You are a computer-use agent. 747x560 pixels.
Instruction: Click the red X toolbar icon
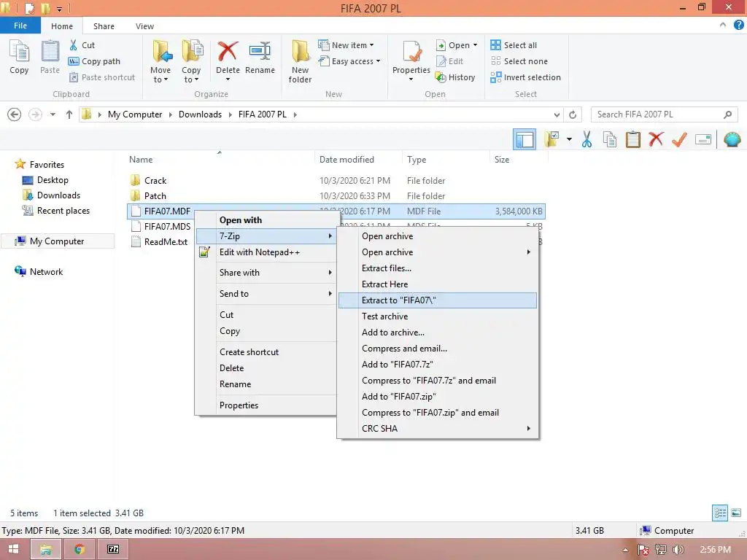pos(656,139)
